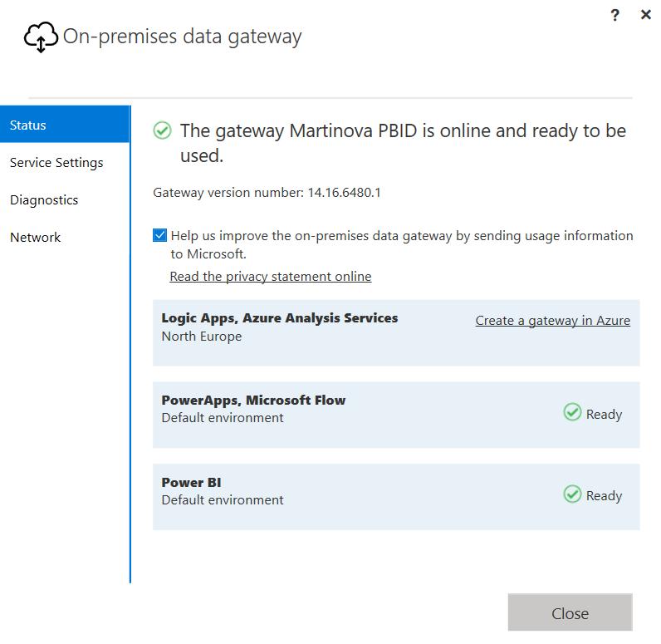The width and height of the screenshot is (661, 644).
Task: Click Default environment under Power BI
Action: tap(223, 500)
